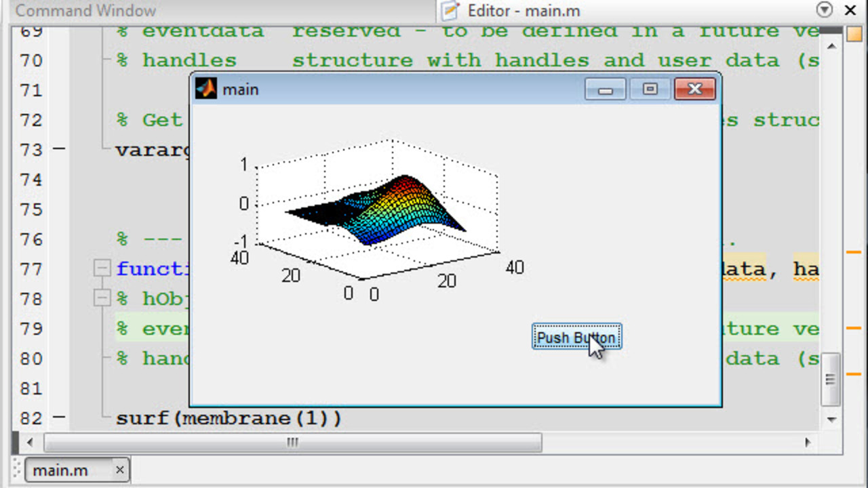This screenshot has height=488, width=868.
Task: Collapse the function code fold at line 77
Action: tap(102, 269)
